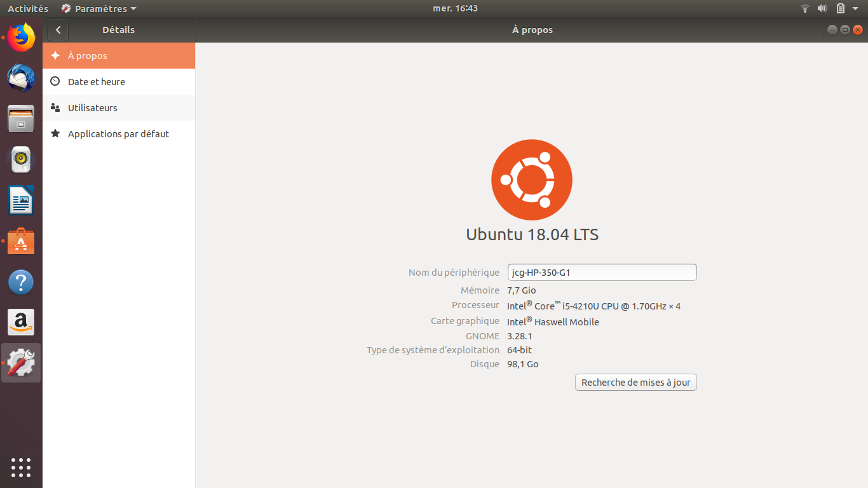This screenshot has height=488, width=868.
Task: Launch Thunderbird mail from the dock
Action: [x=21, y=78]
